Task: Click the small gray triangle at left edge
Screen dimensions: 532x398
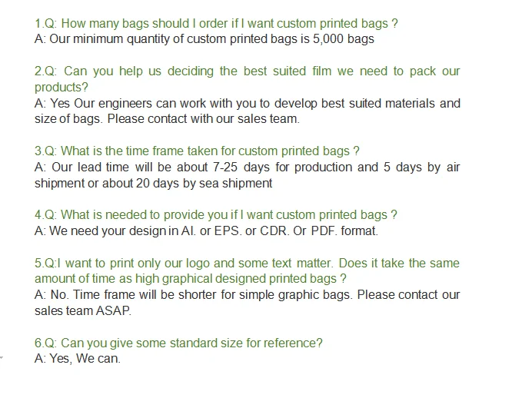Action: (2, 357)
